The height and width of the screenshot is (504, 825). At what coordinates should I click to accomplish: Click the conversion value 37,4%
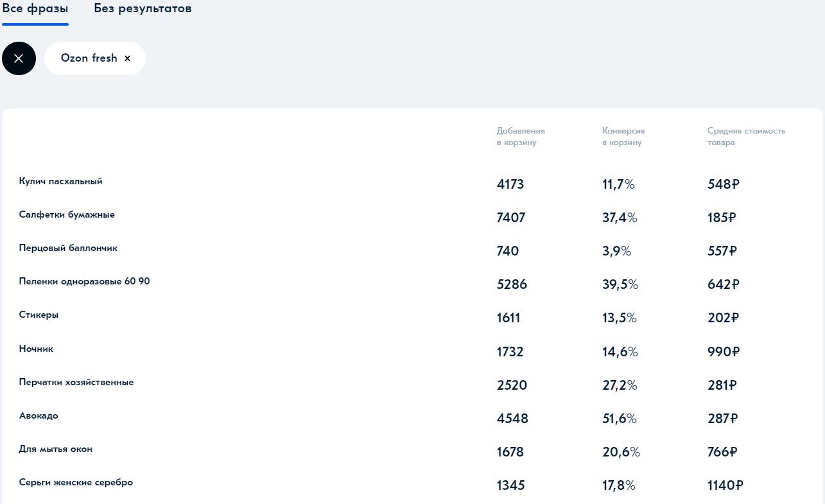[x=620, y=218]
